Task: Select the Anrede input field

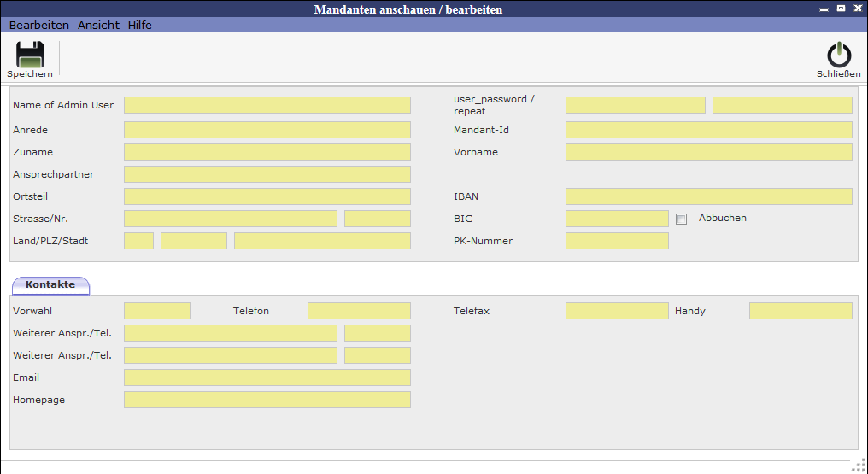Action: [267, 130]
